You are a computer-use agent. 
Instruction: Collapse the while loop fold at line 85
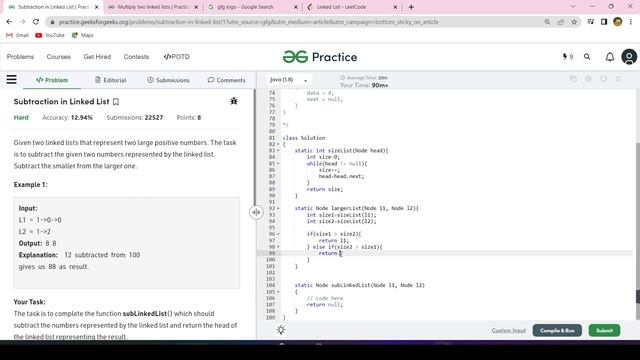pyautogui.click(x=278, y=164)
